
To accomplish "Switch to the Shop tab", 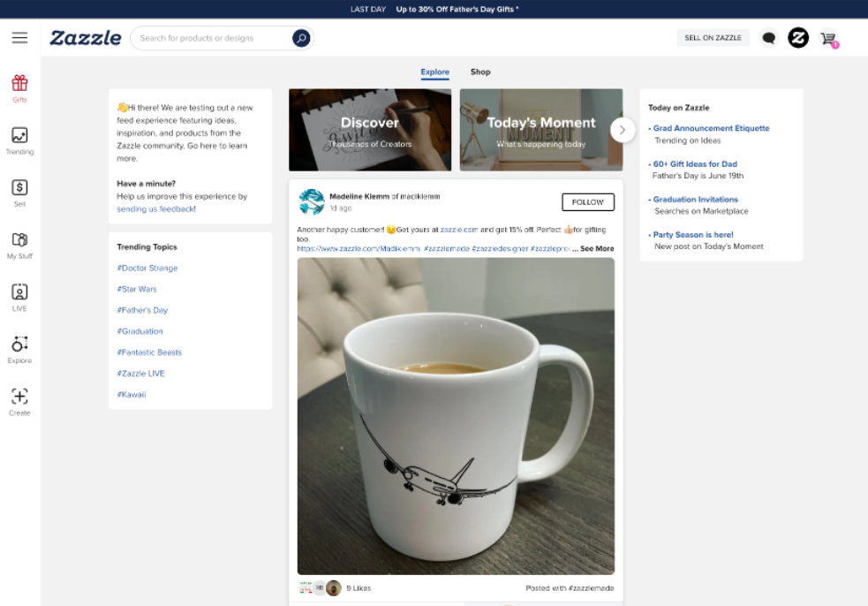I will pyautogui.click(x=480, y=72).
